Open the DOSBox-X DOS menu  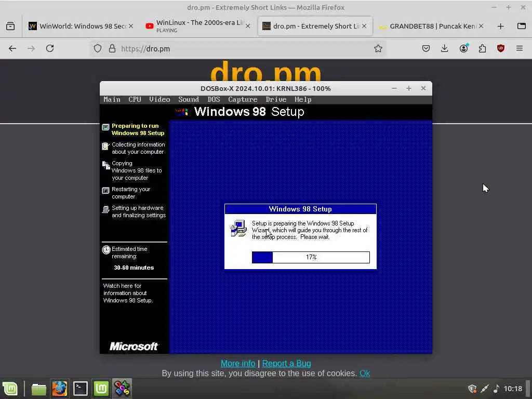pos(214,99)
